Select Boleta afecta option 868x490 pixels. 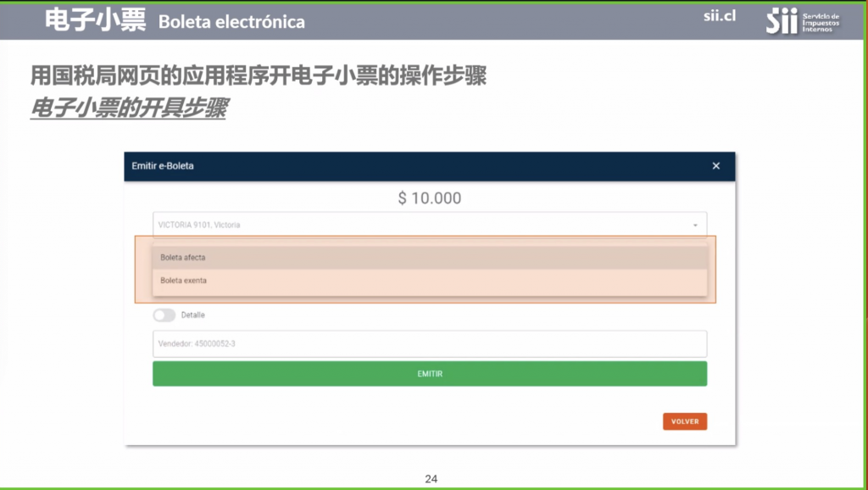(430, 258)
